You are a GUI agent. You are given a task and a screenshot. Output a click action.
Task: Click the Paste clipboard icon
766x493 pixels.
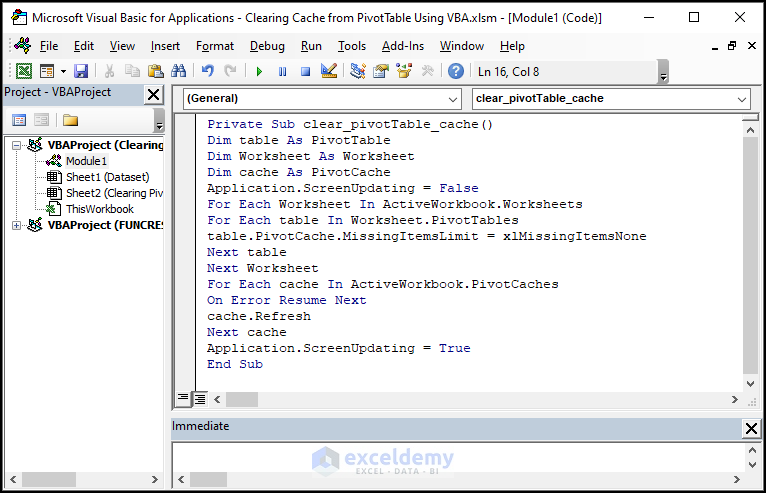[155, 71]
